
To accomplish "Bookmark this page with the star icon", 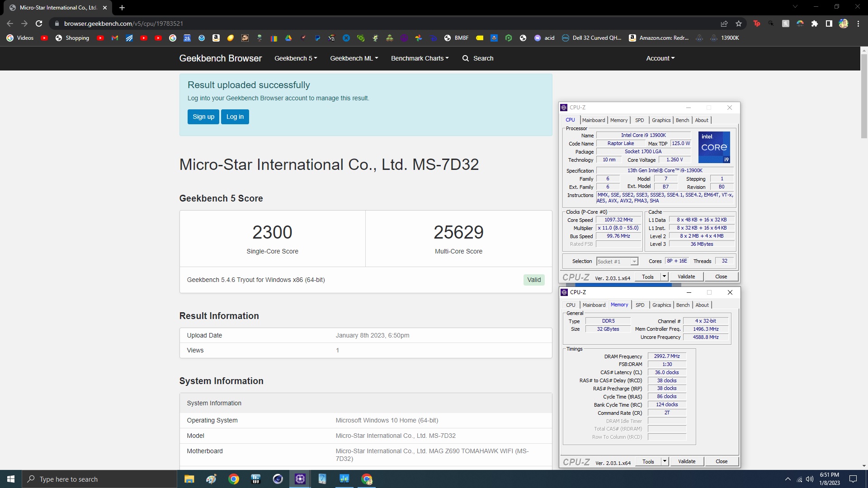I will click(739, 23).
